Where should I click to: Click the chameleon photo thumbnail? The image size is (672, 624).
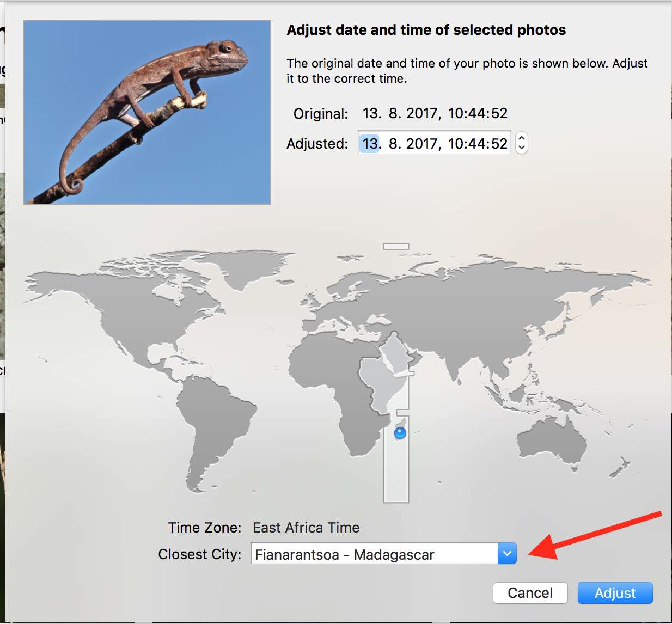(146, 111)
